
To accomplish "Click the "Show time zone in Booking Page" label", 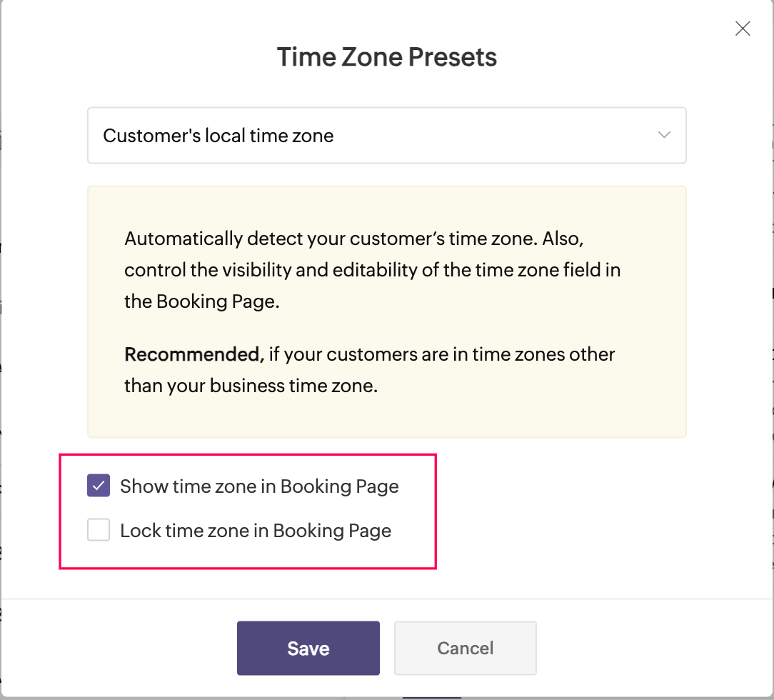I will pyautogui.click(x=259, y=486).
